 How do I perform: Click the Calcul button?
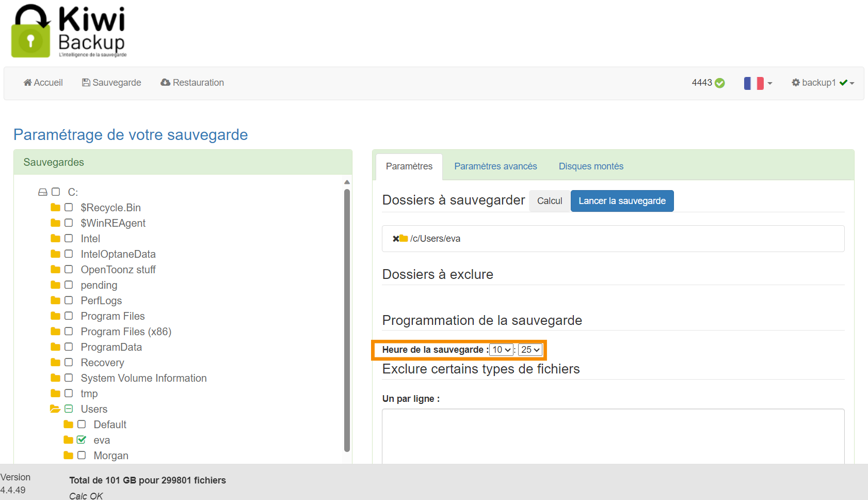point(550,201)
